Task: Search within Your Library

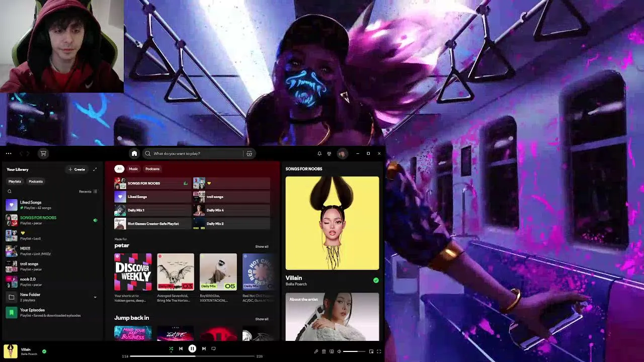Action: [9, 192]
